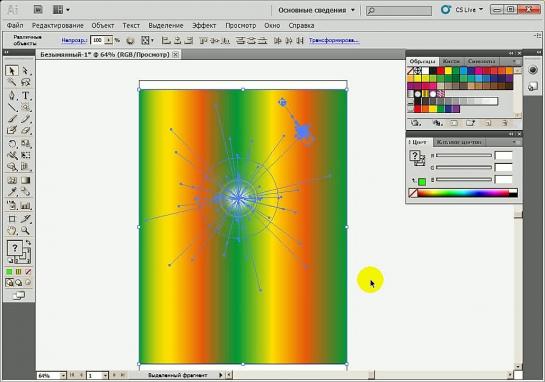Select the Pen tool
Viewport: 545px width, 382px height.
click(12, 95)
